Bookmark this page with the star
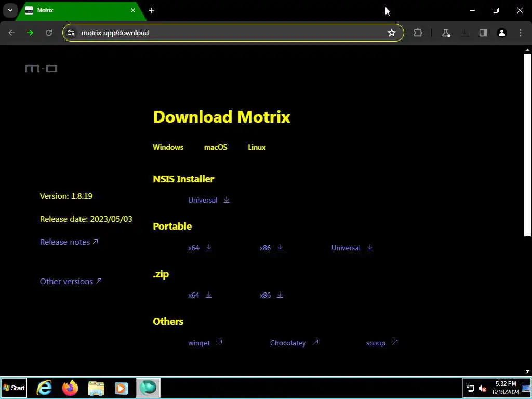Viewport: 532px width, 399px height. point(392,33)
